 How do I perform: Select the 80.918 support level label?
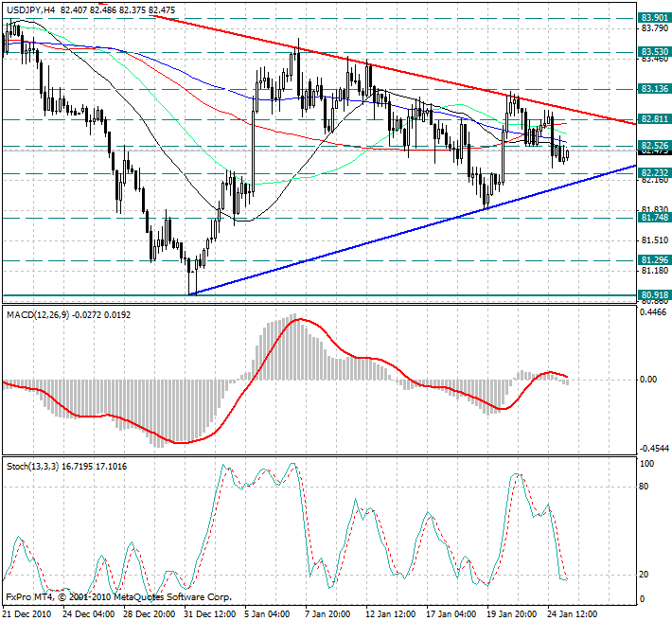[654, 294]
